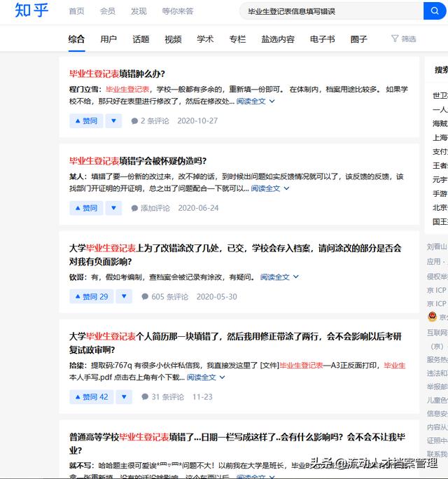
Task: Switch to the 专栏 tab
Action: pyautogui.click(x=237, y=39)
